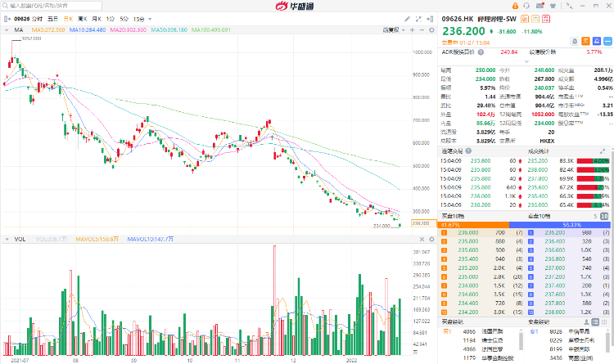Click the orange 融 margin badge

(525, 19)
